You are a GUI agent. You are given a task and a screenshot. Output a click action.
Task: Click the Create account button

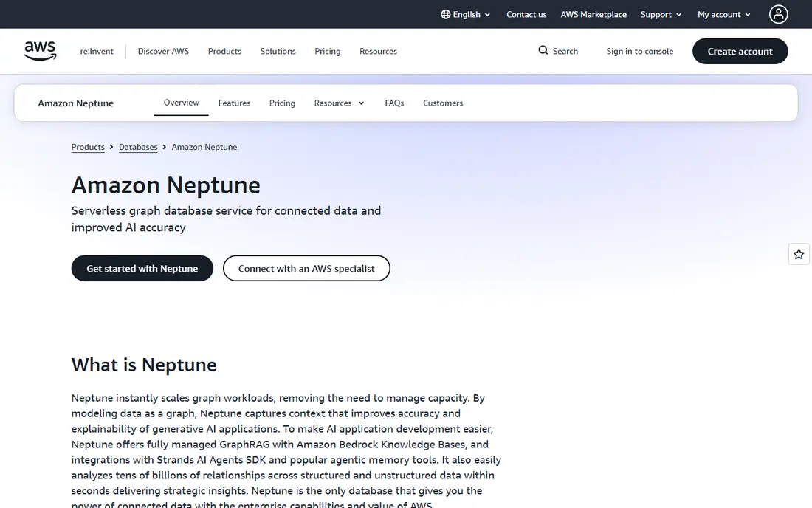click(x=740, y=51)
